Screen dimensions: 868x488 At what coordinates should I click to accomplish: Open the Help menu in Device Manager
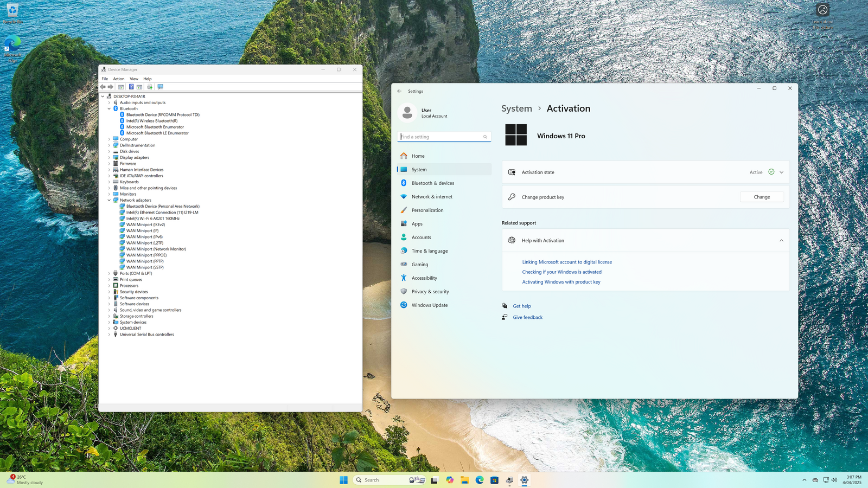pyautogui.click(x=148, y=79)
